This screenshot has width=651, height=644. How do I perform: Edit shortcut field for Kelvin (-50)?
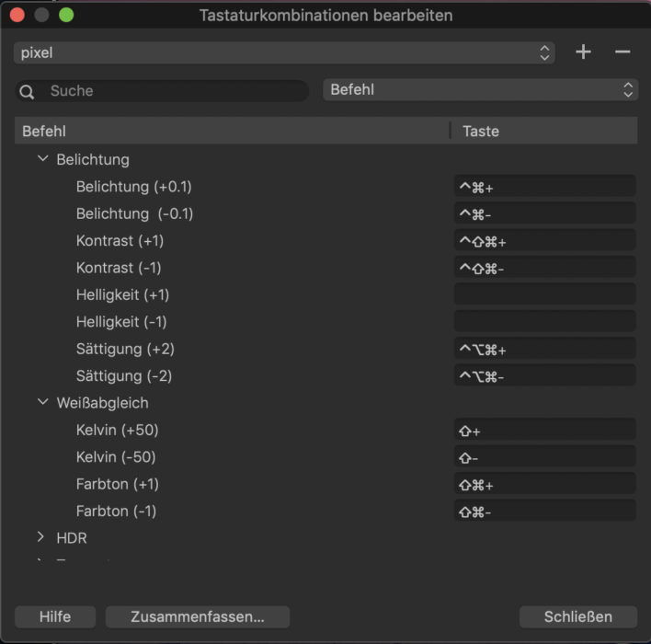544,457
